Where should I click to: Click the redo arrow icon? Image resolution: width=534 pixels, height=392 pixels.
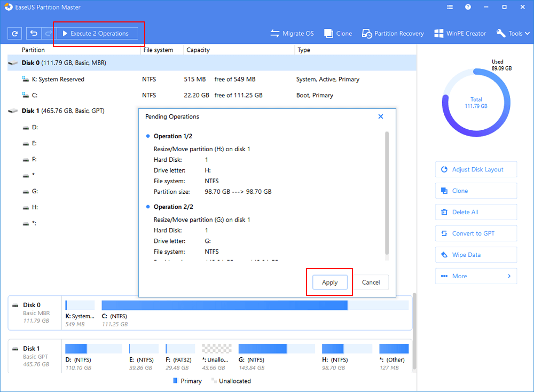(x=48, y=34)
